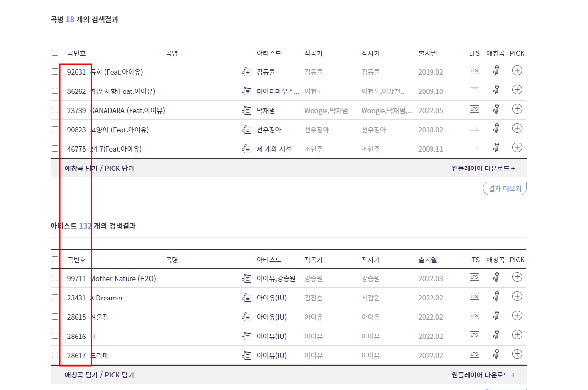Click 출시월 column header in first table
Viewport: 588px width, 390px height.
coord(428,53)
